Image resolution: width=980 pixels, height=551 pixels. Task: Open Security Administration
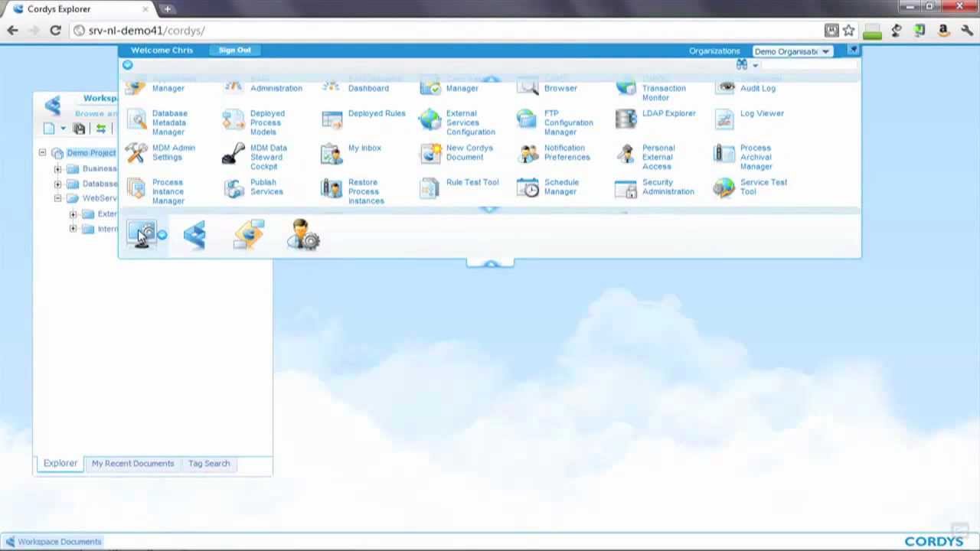point(626,187)
